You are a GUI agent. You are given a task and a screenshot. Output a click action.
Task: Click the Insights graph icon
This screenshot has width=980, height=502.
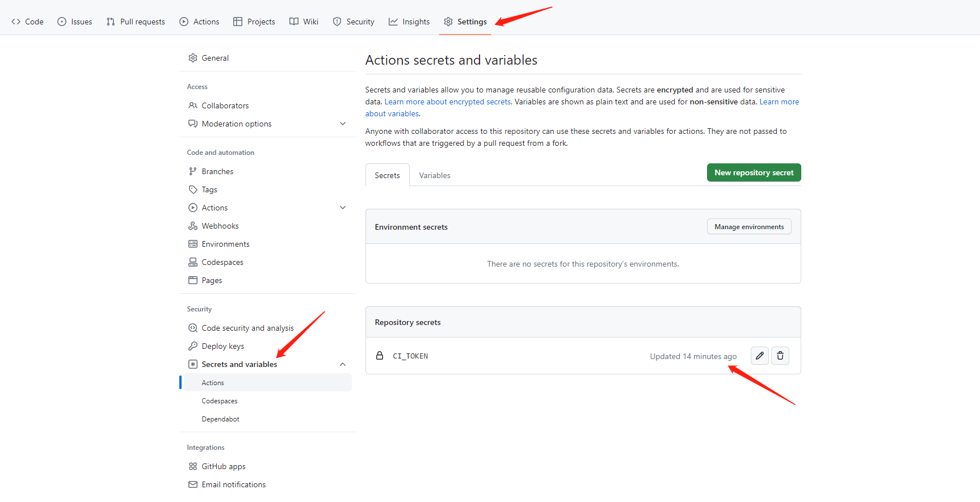393,22
